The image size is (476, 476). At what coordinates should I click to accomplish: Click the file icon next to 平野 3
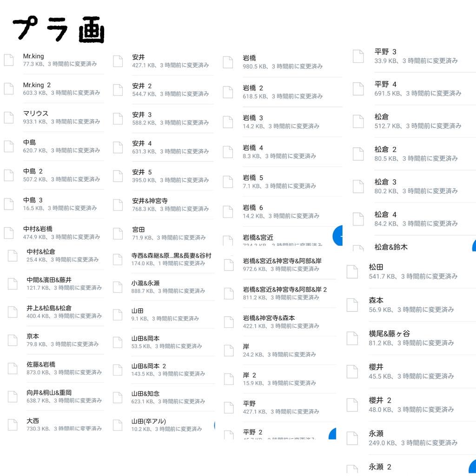[358, 56]
